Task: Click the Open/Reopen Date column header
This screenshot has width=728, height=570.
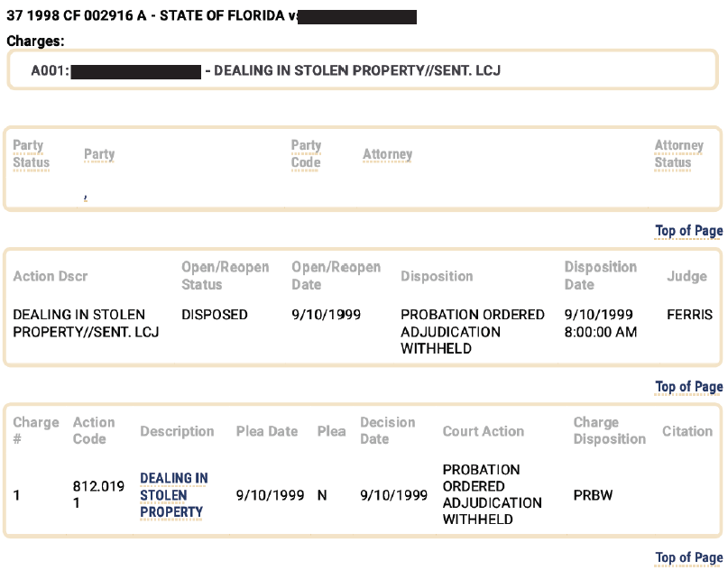Action: coord(336,276)
